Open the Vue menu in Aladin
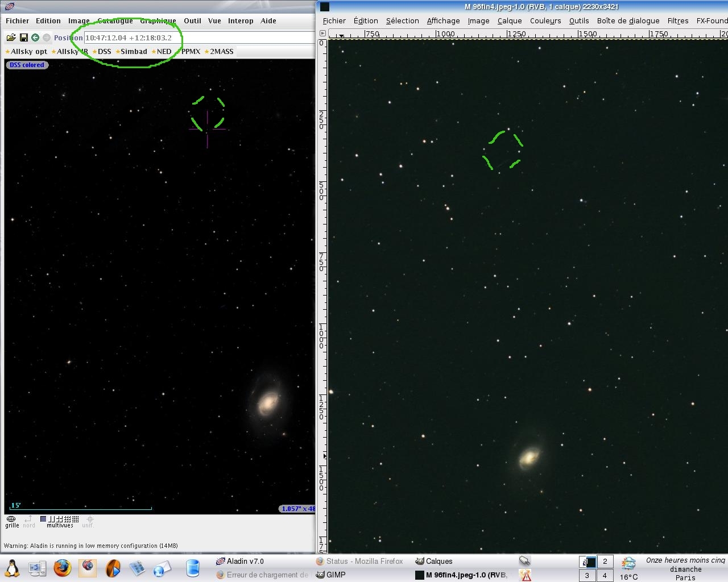 coord(214,21)
